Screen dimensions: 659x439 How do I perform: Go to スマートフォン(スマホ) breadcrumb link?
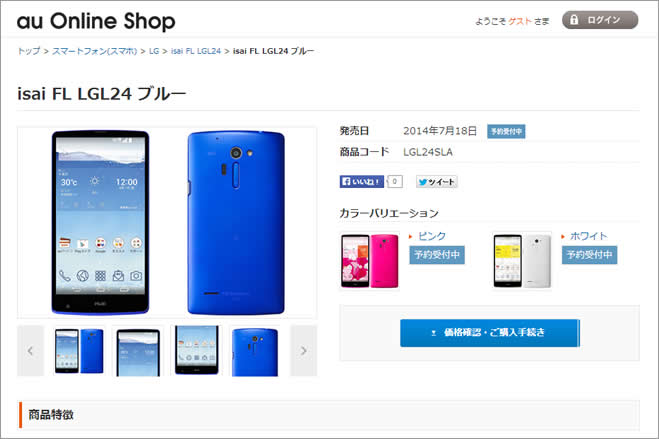[x=95, y=51]
